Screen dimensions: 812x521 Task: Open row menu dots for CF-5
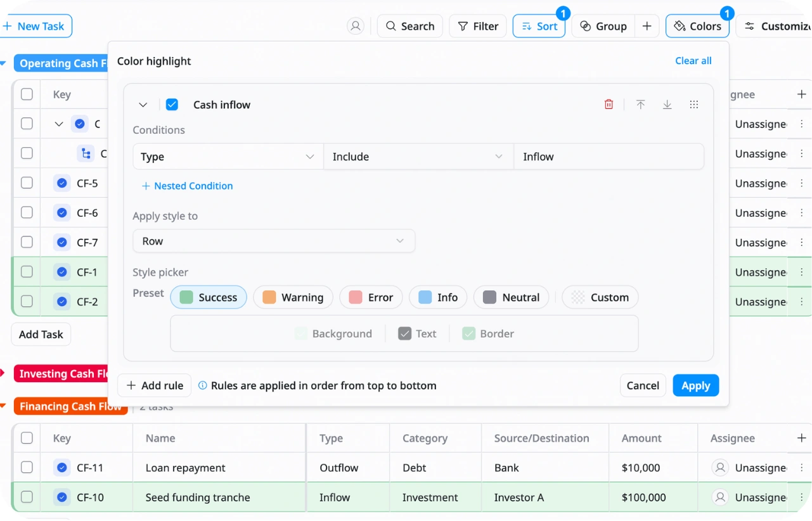(x=801, y=183)
